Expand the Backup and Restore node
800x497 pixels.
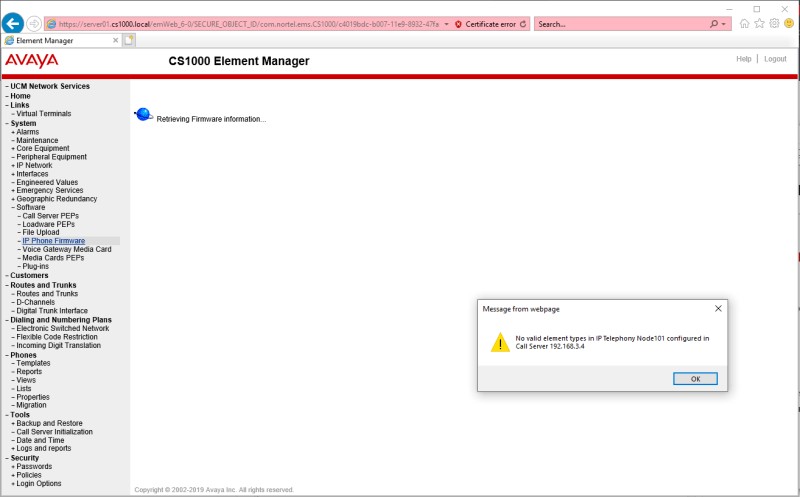tap(13, 424)
